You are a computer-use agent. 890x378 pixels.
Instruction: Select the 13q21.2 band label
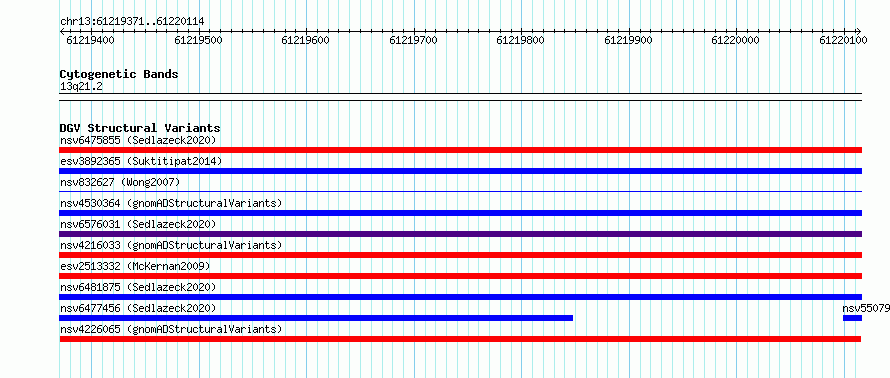pyautogui.click(x=81, y=87)
